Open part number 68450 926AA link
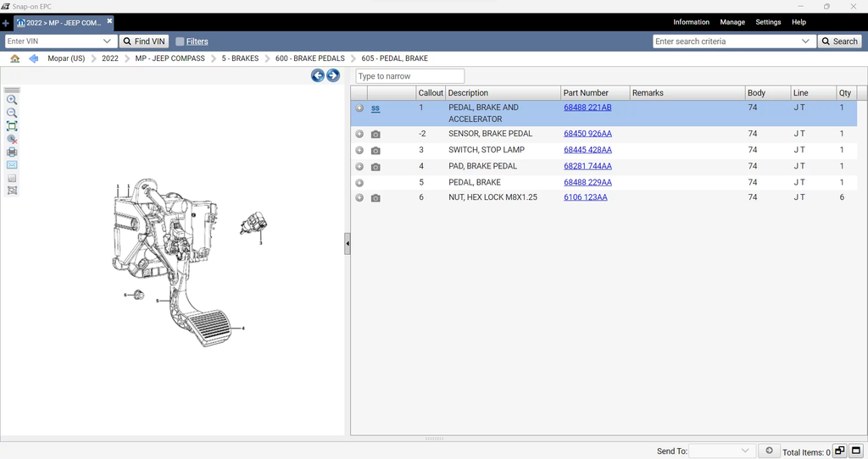This screenshot has width=868, height=459. [587, 134]
